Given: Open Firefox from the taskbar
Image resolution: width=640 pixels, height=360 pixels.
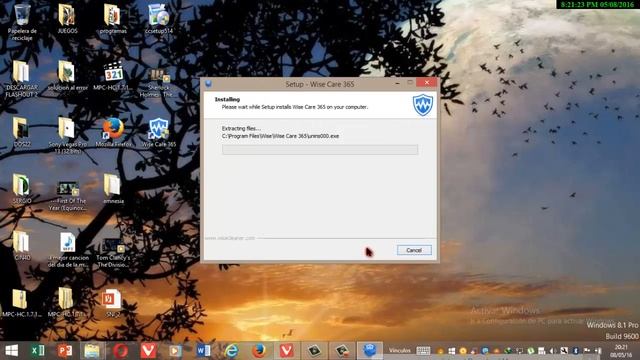Looking at the screenshot, I should coord(259,351).
